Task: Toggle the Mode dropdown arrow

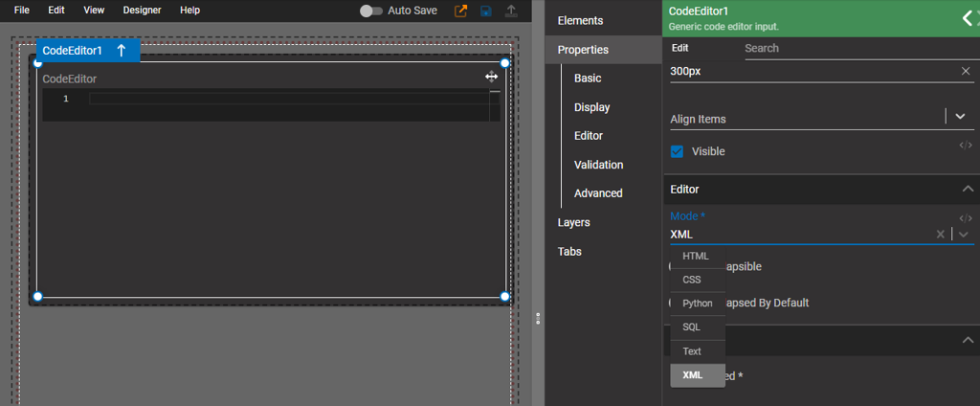Action: click(x=964, y=235)
